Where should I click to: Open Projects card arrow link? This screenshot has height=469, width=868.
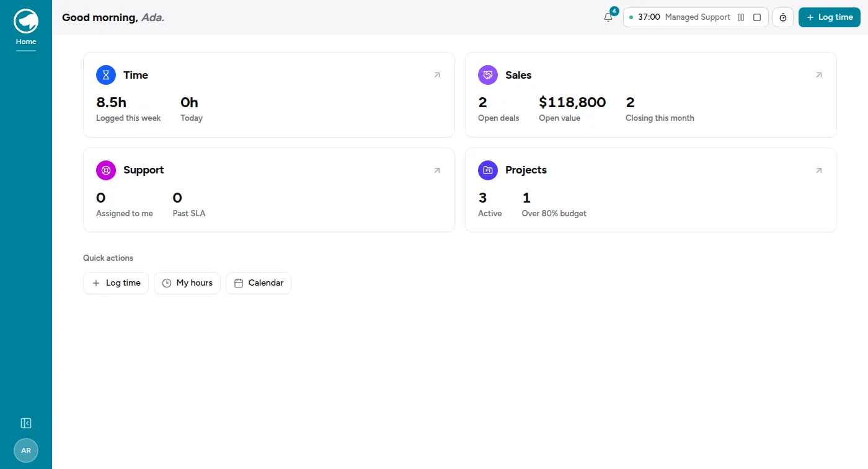pos(819,170)
